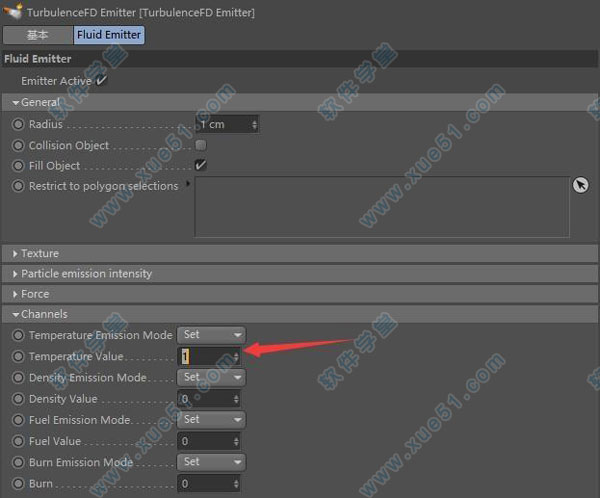Click Temperature Value spinner arrows
The width and height of the screenshot is (600, 498).
click(236, 357)
